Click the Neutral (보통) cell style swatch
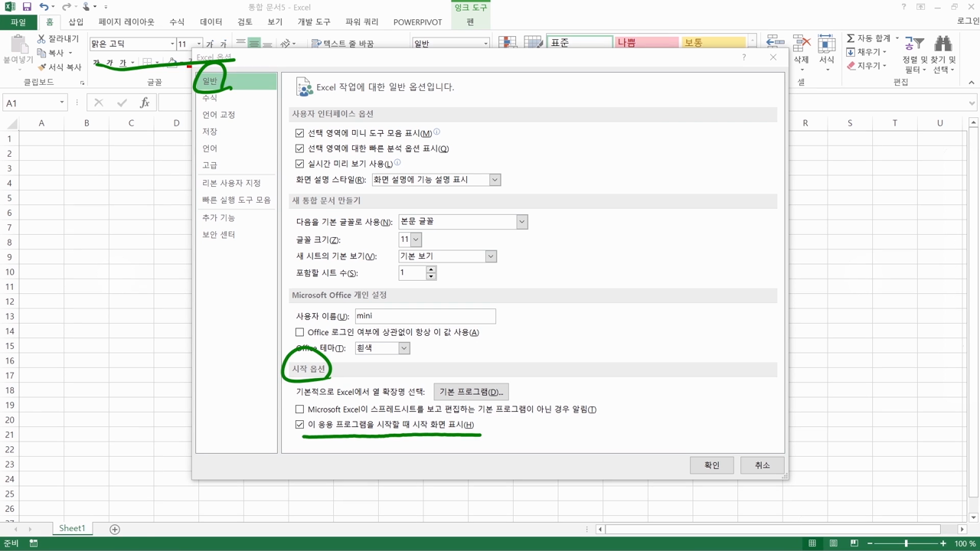 click(x=713, y=44)
